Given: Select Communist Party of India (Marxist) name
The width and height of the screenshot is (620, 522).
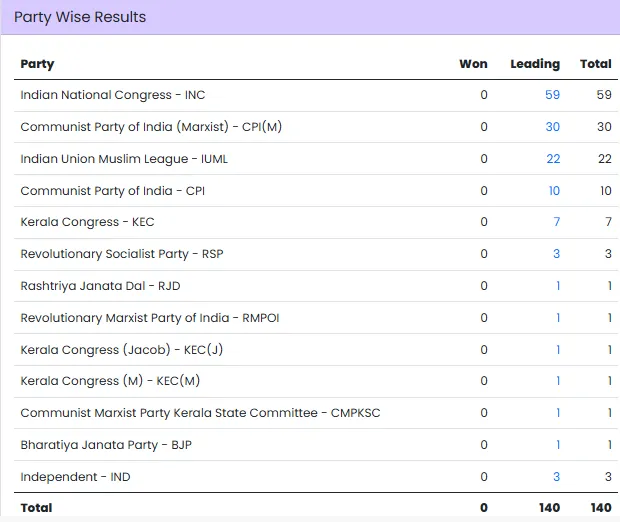Looking at the screenshot, I should click(151, 127).
